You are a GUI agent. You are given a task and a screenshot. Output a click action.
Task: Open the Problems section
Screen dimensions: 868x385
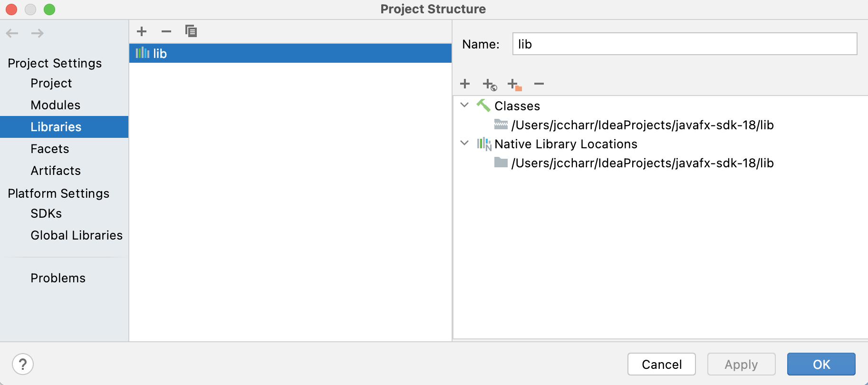58,278
